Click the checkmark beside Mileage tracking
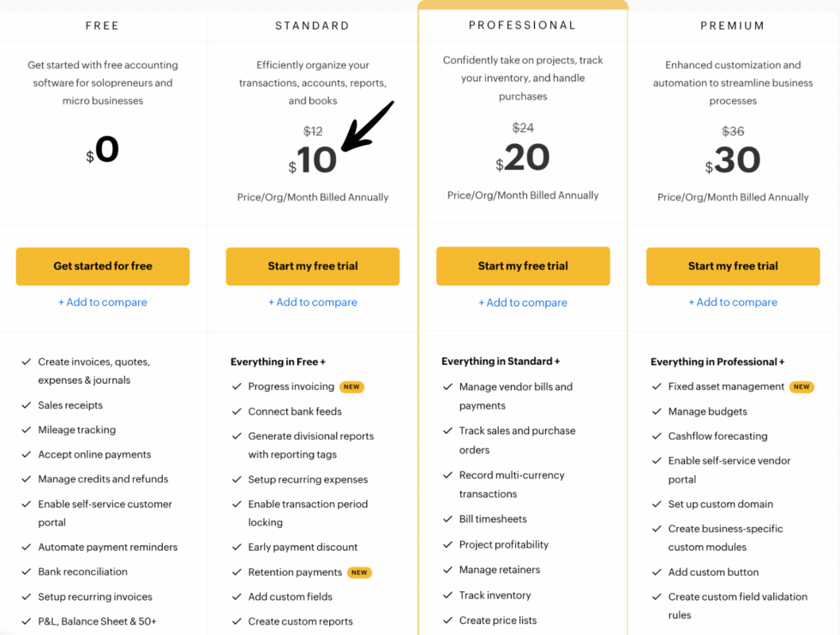 tap(28, 429)
